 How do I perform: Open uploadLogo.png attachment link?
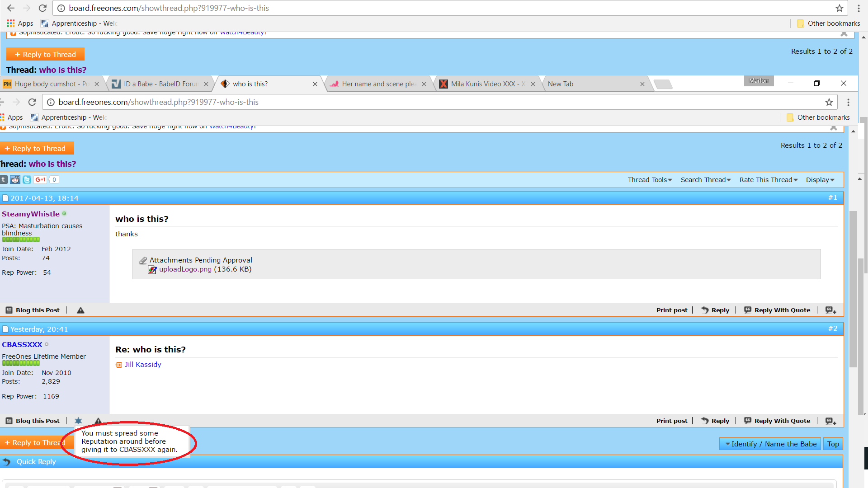pyautogui.click(x=185, y=269)
